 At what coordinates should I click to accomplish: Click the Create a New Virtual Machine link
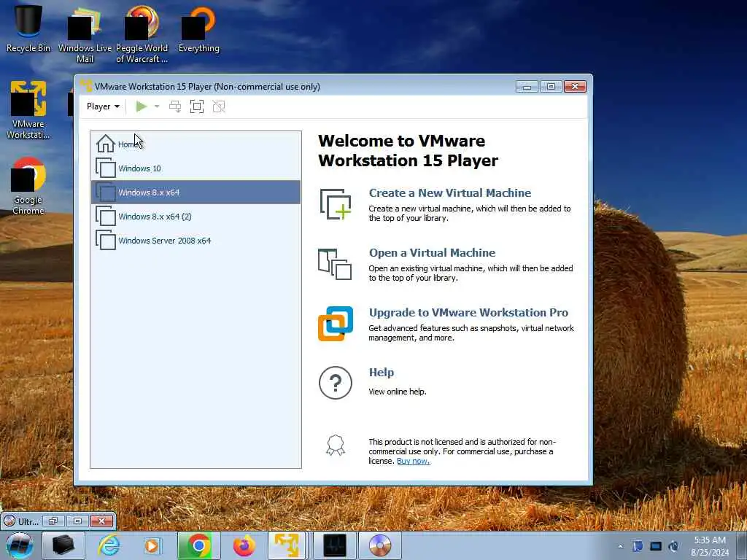(449, 192)
